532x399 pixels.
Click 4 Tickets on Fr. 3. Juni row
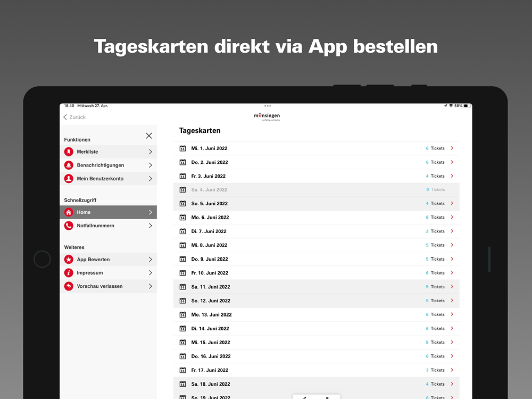(x=435, y=176)
